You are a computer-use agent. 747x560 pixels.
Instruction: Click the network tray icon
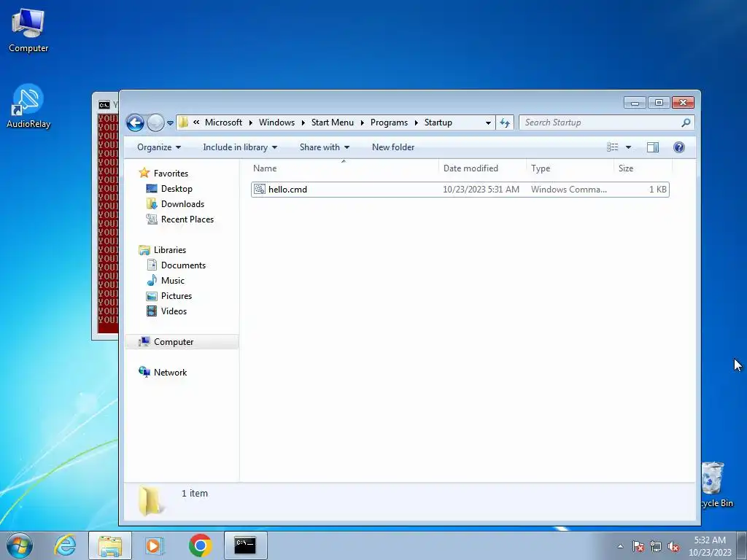(x=656, y=546)
